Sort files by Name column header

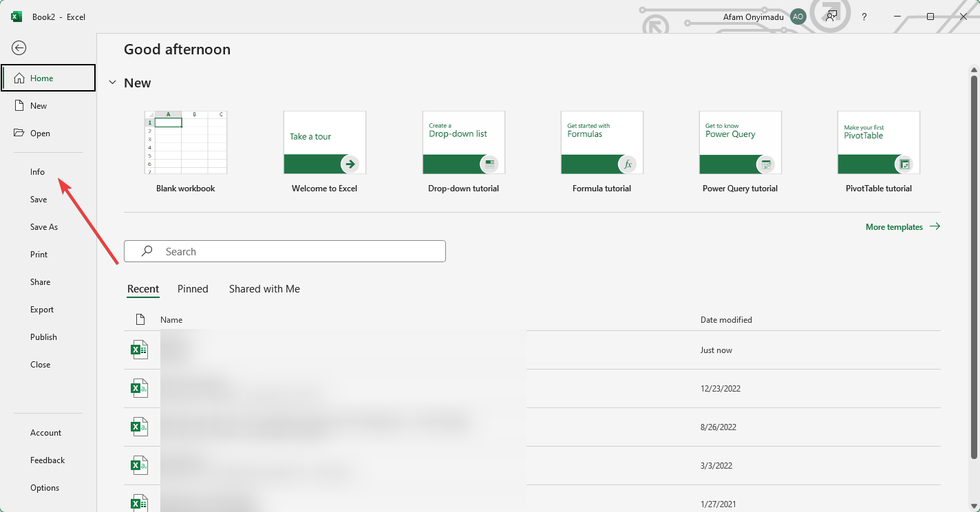click(171, 319)
